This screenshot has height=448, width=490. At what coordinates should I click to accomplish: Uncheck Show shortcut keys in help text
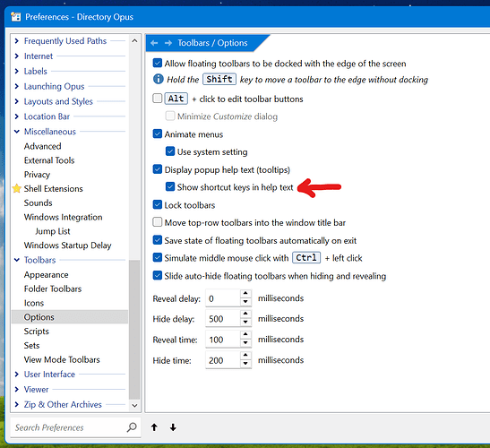point(170,186)
